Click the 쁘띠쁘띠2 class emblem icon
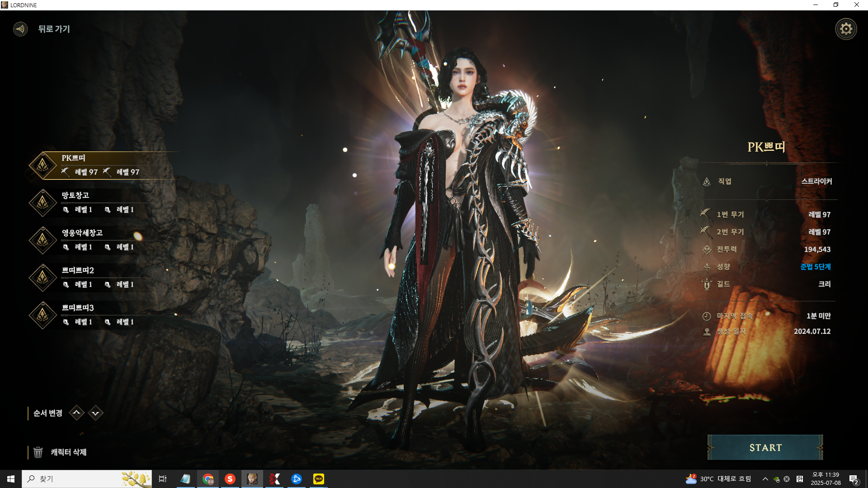This screenshot has width=868, height=488. point(42,278)
